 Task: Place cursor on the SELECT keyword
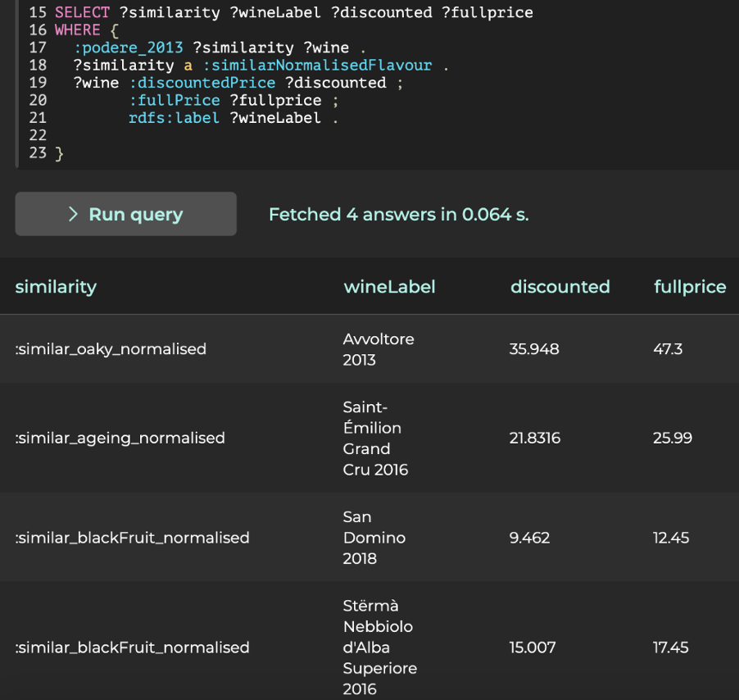point(82,12)
